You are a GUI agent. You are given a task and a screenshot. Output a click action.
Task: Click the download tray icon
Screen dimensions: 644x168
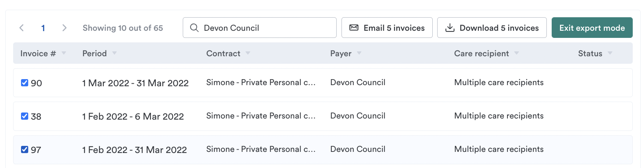pyautogui.click(x=450, y=28)
